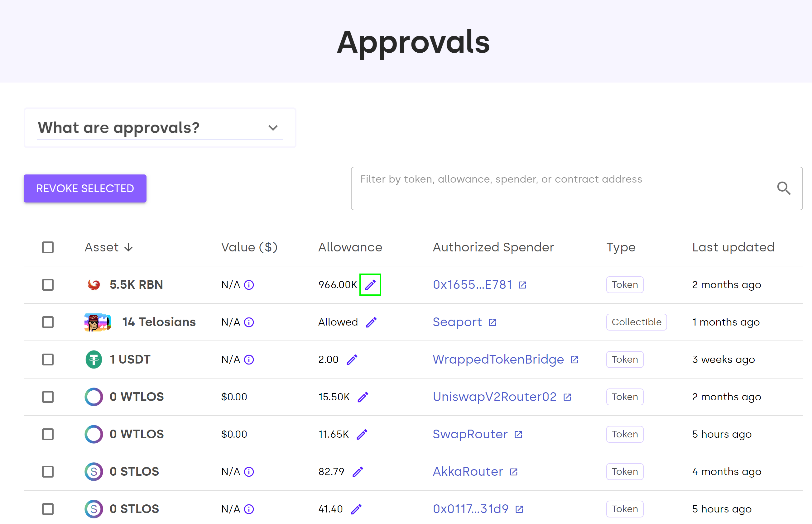Click the Token badge on USDT row
Viewport: 812px width, 524px height.
click(x=624, y=359)
